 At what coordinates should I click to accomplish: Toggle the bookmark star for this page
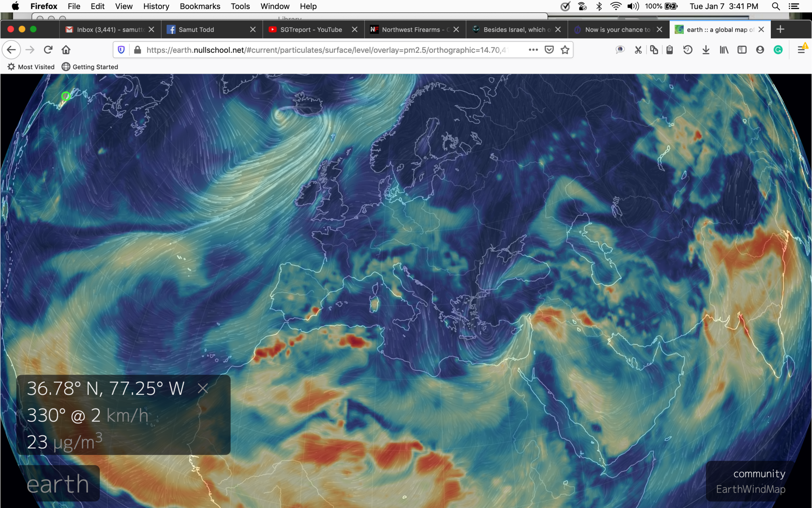565,50
